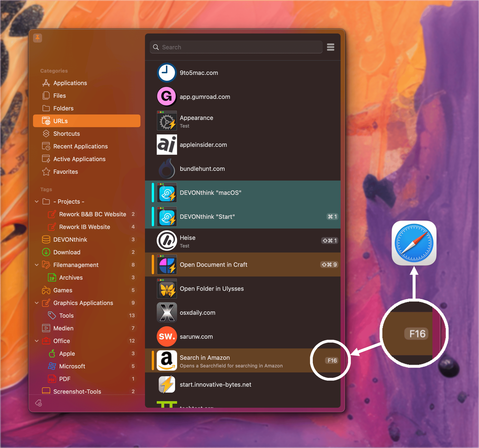The width and height of the screenshot is (479, 448).
Task: Collapse the Office tag group
Action: [37, 341]
